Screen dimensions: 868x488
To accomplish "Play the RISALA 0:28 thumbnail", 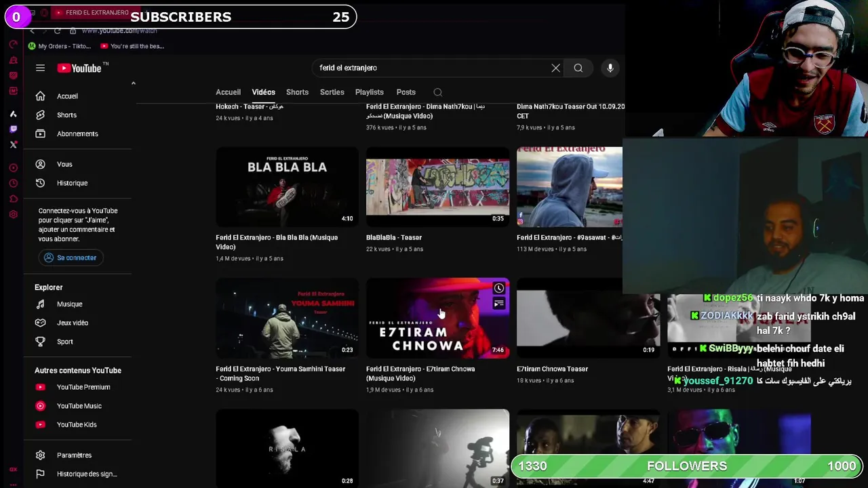I will pyautogui.click(x=287, y=448).
